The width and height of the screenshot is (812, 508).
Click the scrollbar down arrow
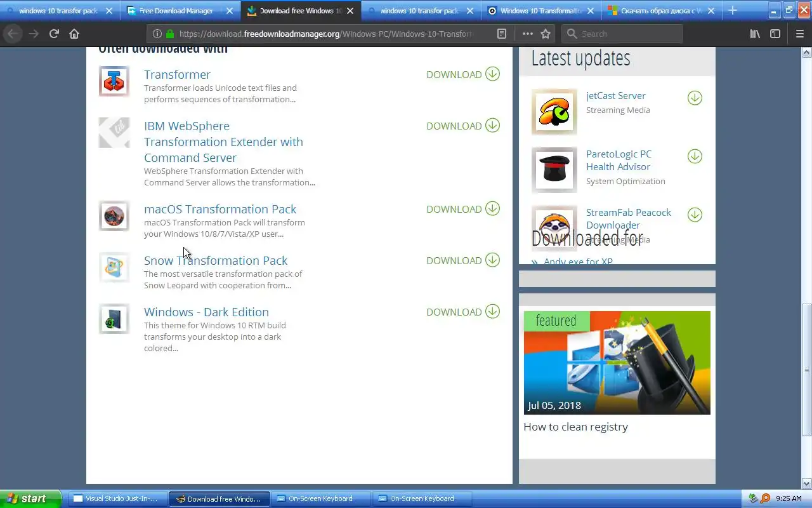pyautogui.click(x=807, y=483)
